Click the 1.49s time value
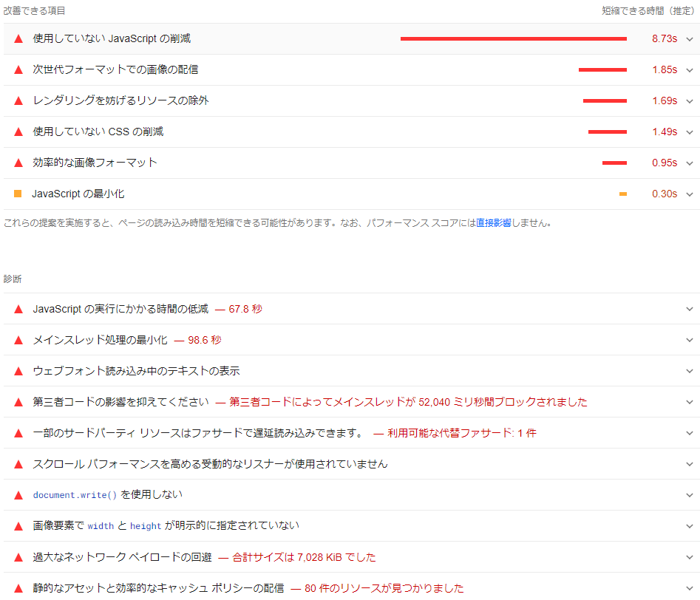 coord(665,132)
